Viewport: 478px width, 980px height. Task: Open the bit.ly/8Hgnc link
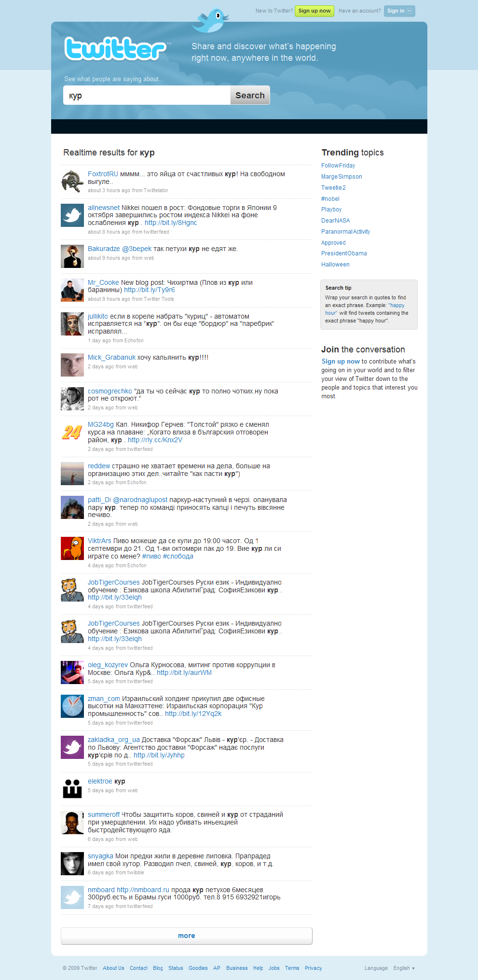tap(171, 223)
